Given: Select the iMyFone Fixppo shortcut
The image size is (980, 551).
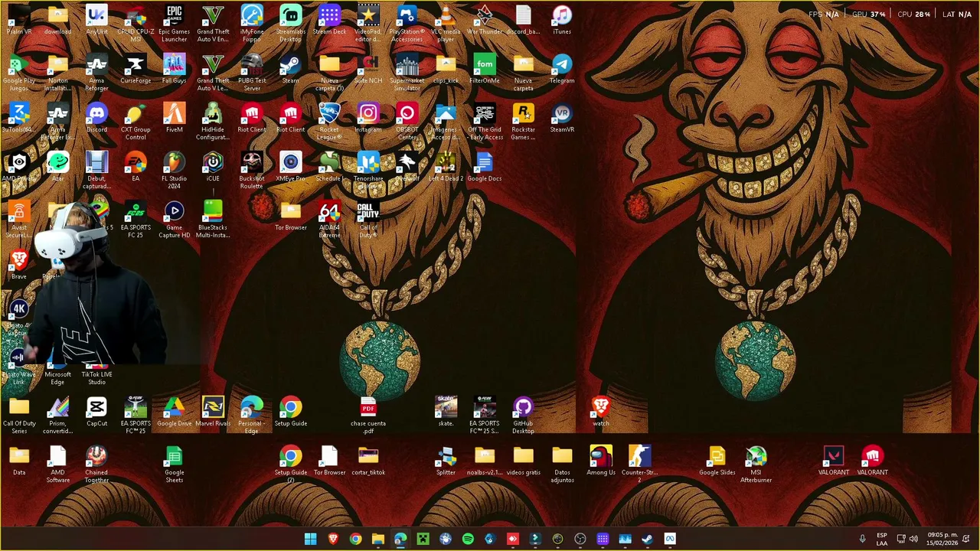Looking at the screenshot, I should (252, 23).
